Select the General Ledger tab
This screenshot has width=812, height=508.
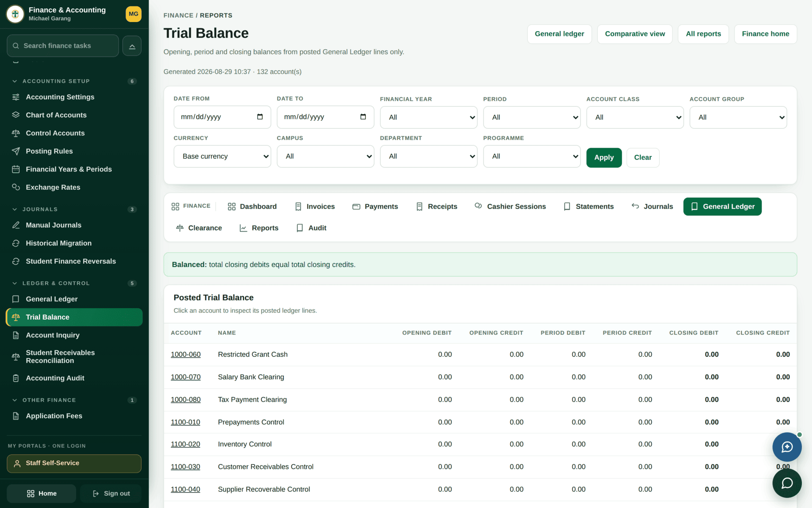point(722,207)
